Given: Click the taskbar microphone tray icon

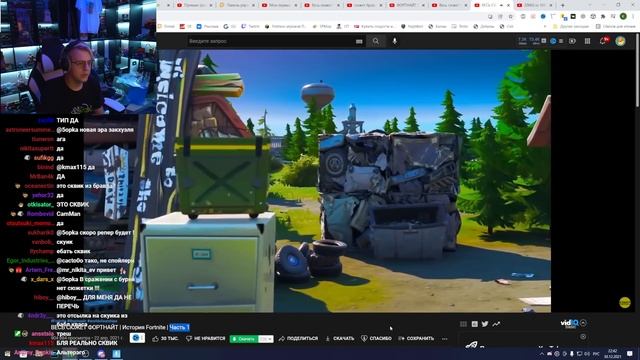Looking at the screenshot, I should [x=571, y=353].
